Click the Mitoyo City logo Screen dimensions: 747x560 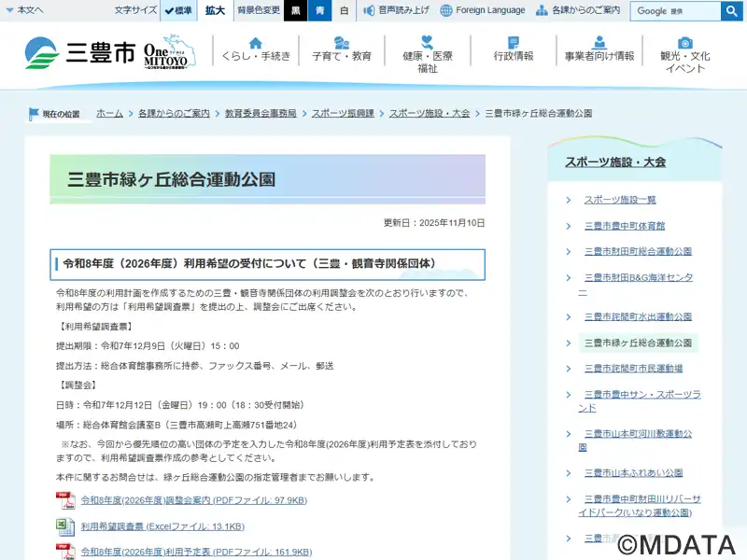(x=79, y=53)
